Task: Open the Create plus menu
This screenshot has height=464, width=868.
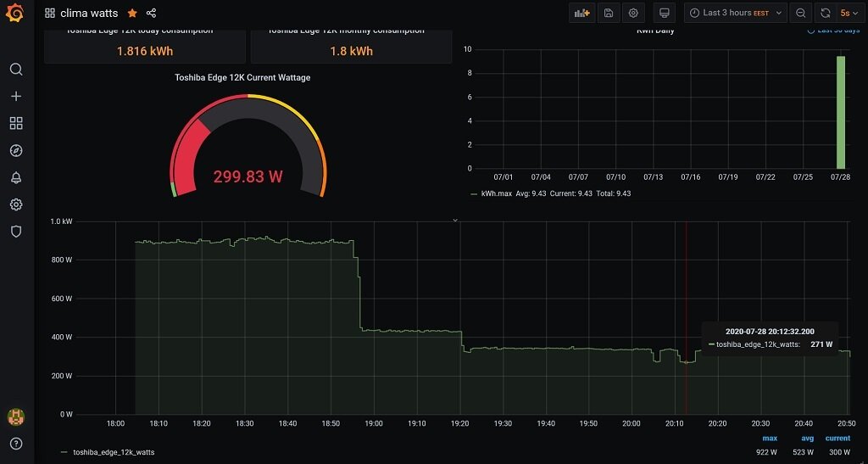Action: pyautogui.click(x=16, y=97)
